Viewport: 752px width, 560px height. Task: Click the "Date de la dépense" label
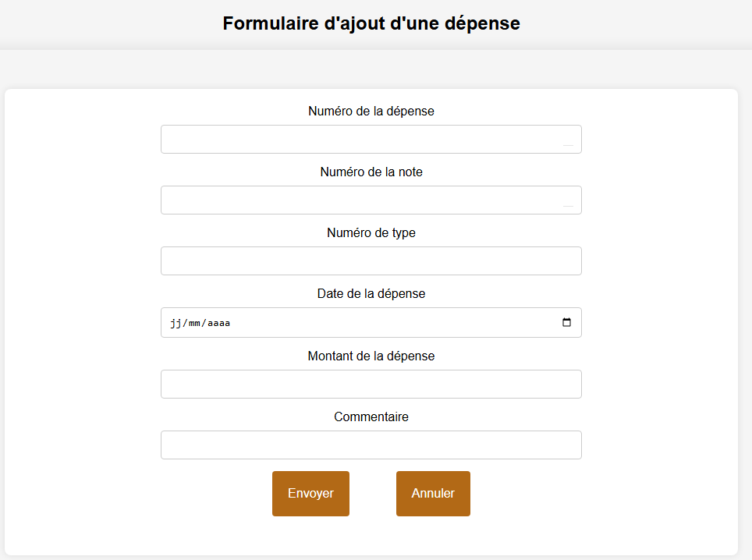pyautogui.click(x=371, y=294)
